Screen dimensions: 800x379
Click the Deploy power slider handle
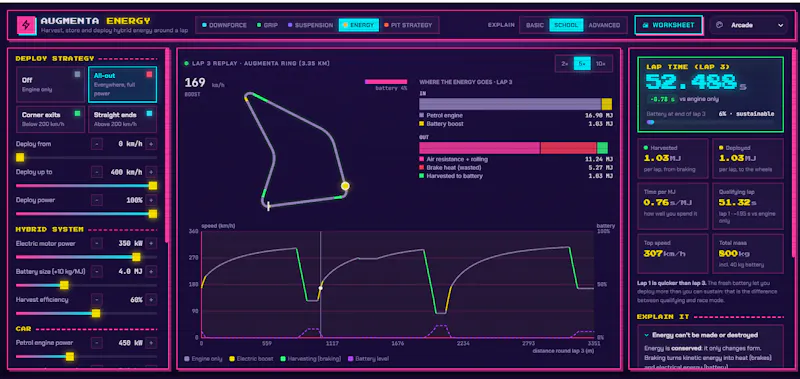(153, 214)
